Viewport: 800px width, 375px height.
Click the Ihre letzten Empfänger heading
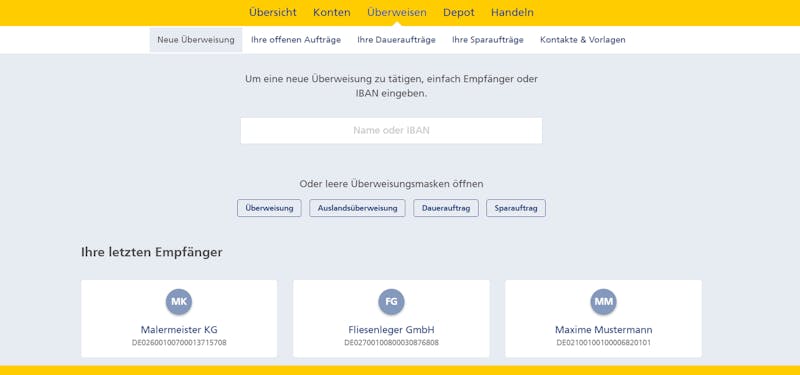point(152,253)
